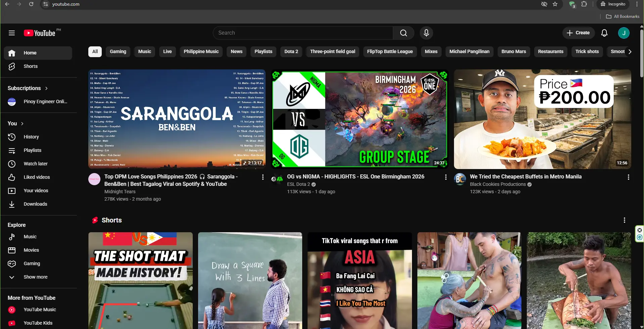Viewport: 644px width, 329px height.
Task: Play 'The Shot That Made History' short
Action: (x=140, y=281)
